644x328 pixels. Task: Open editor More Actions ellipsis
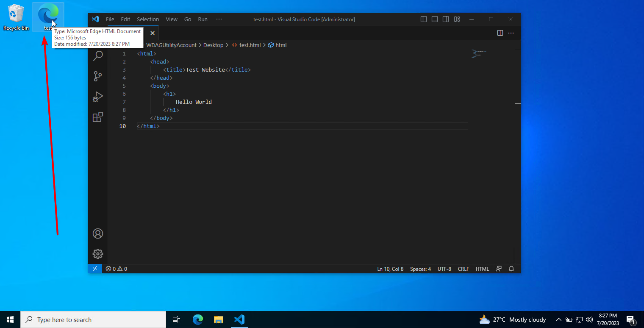point(511,33)
